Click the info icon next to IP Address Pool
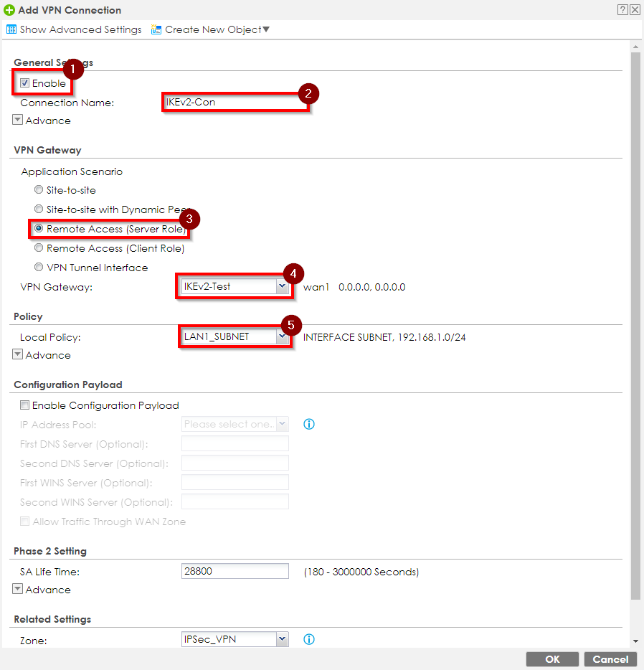Screen dimensions: 644x670 pos(309,424)
